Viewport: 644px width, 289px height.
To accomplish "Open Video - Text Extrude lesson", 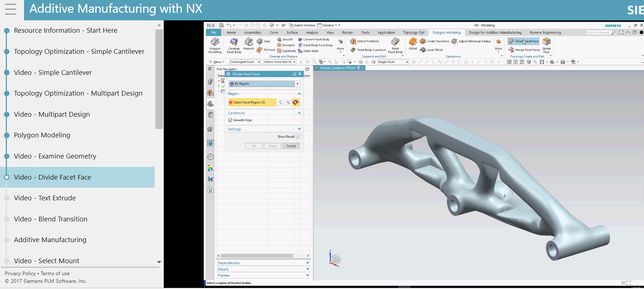I will point(45,198).
